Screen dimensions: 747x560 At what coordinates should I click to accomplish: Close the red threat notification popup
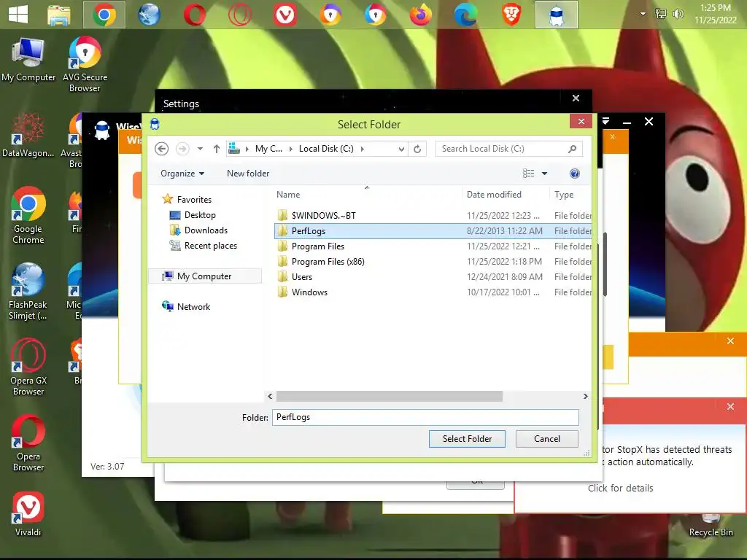(x=730, y=407)
